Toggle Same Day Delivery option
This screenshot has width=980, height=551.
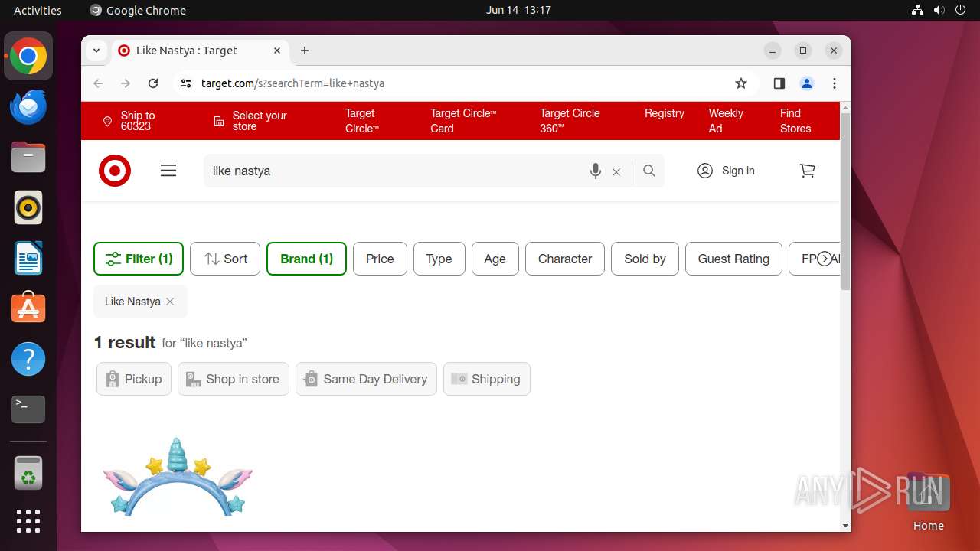[366, 379]
